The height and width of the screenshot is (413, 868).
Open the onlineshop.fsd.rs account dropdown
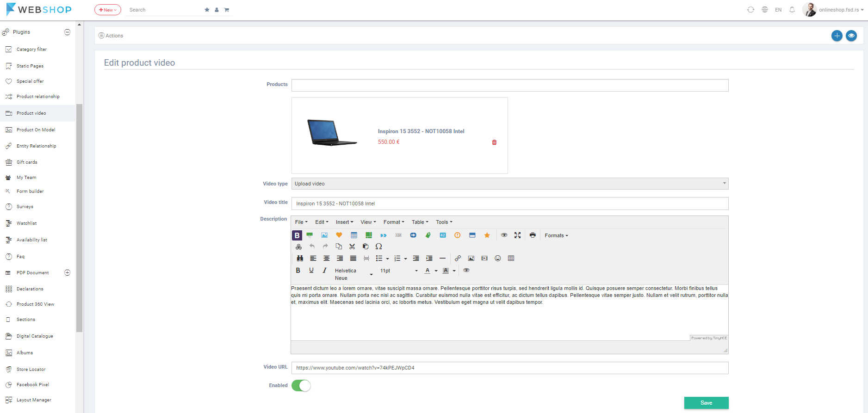pyautogui.click(x=841, y=10)
